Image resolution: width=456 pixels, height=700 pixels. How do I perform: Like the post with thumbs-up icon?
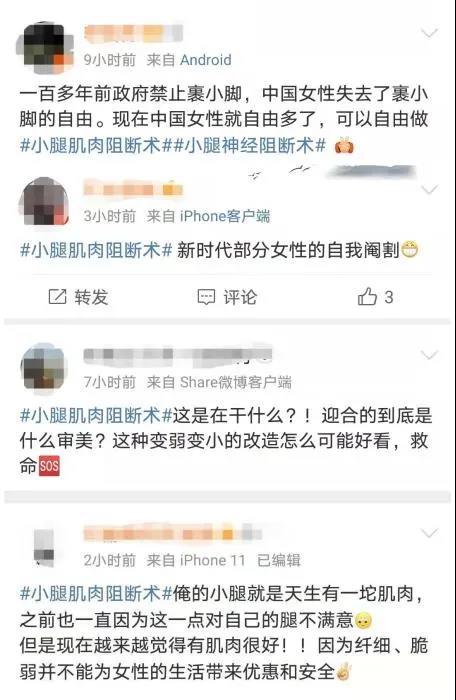pyautogui.click(x=367, y=296)
